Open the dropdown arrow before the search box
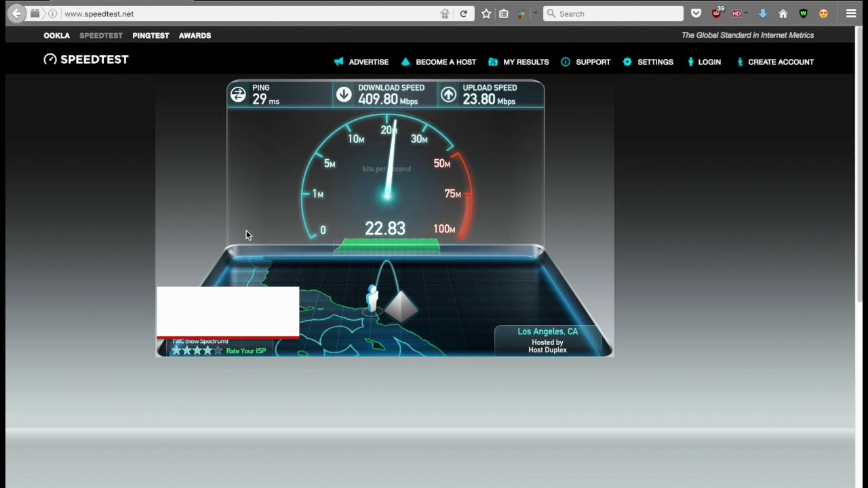The image size is (868, 488). [x=535, y=13]
